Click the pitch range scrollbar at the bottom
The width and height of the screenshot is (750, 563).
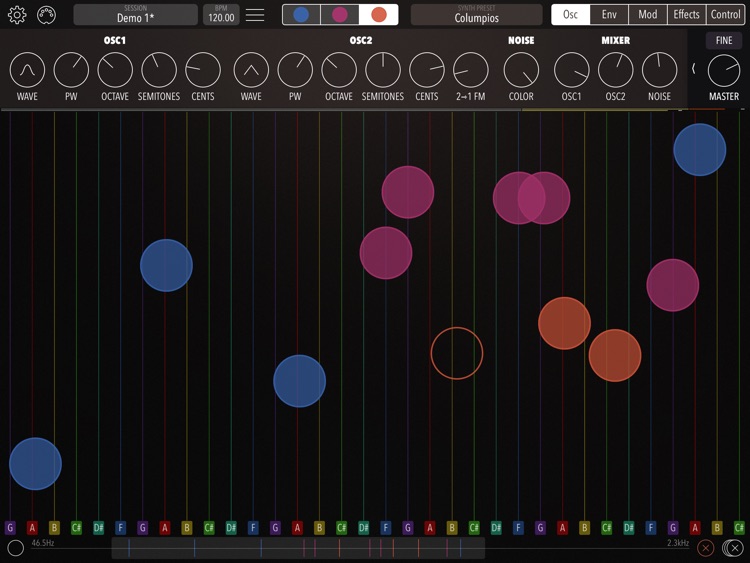[x=298, y=548]
